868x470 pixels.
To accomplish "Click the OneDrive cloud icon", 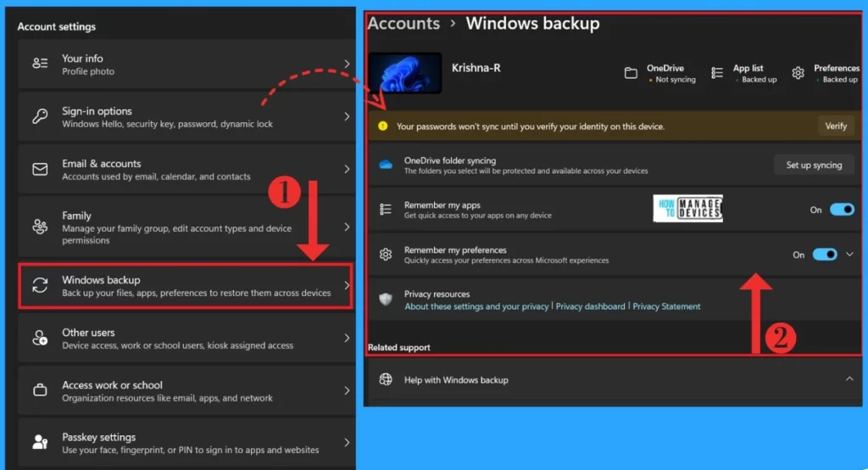I will tap(386, 165).
